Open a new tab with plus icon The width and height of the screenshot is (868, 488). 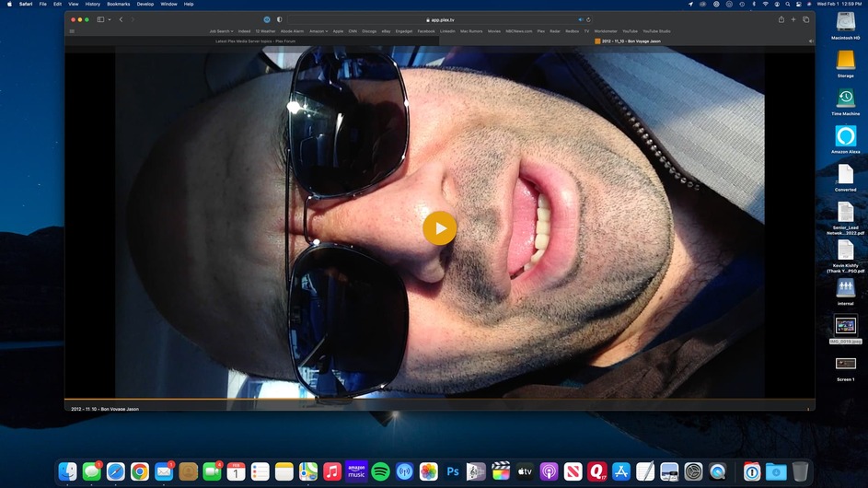[x=793, y=19]
